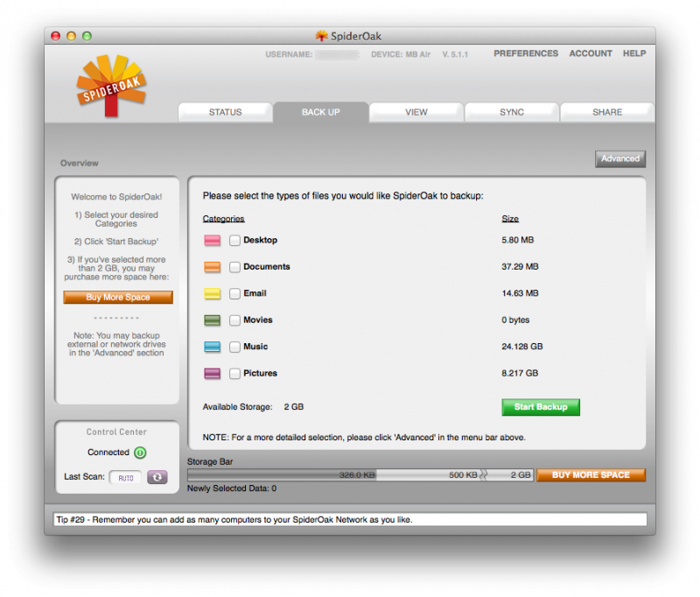Click the Tip #29 text bar
The height and width of the screenshot is (597, 700).
click(350, 520)
